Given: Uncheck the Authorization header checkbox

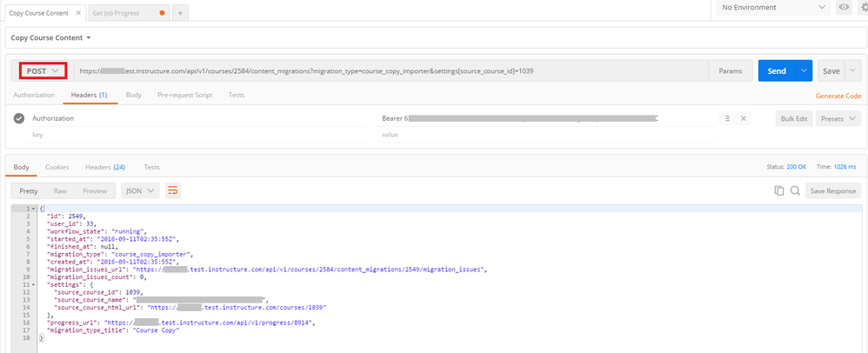Looking at the screenshot, I should [x=19, y=118].
